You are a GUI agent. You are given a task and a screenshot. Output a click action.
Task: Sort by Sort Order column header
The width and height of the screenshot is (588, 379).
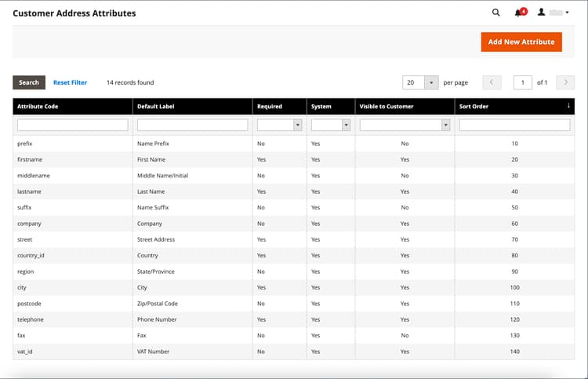514,106
